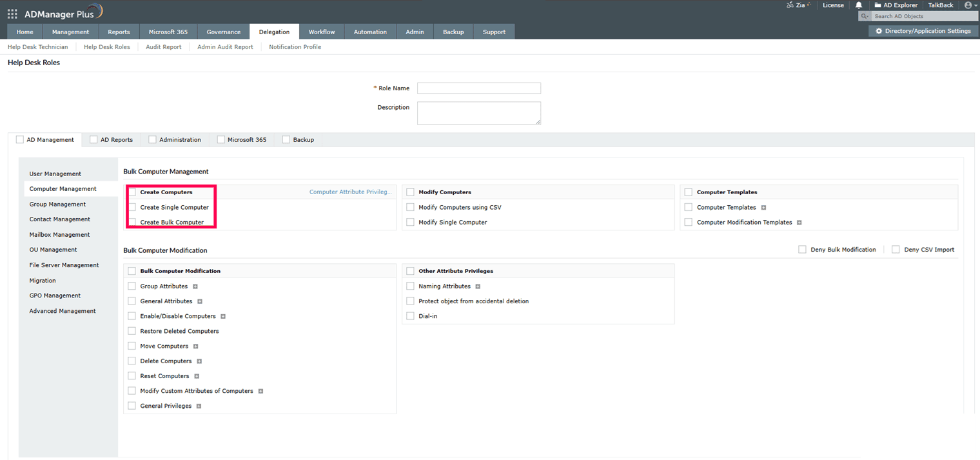Image resolution: width=980 pixels, height=460 pixels.
Task: Enable Deny Bulk Modification
Action: 802,249
